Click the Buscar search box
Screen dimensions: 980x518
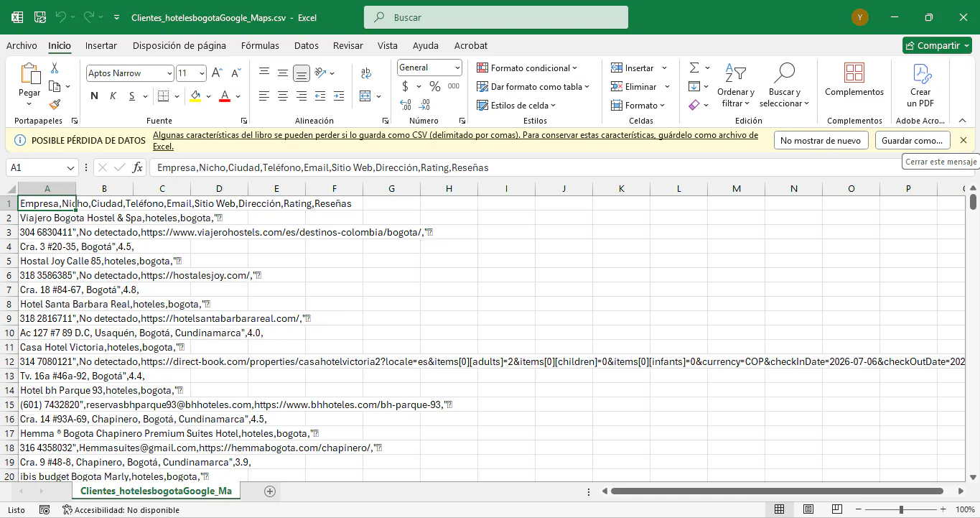pyautogui.click(x=496, y=17)
